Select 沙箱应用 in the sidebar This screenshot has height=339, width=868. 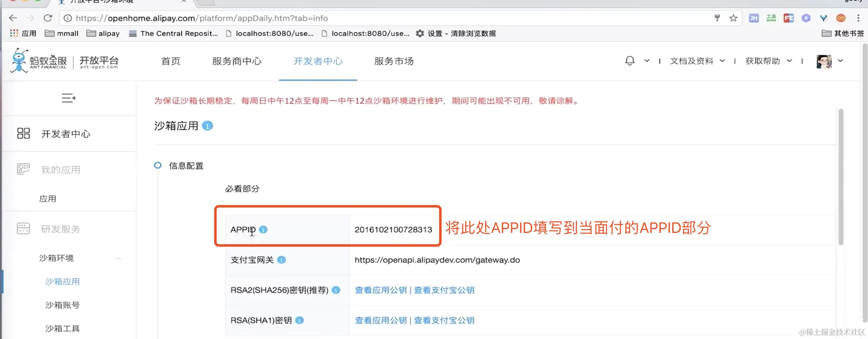coord(62,282)
